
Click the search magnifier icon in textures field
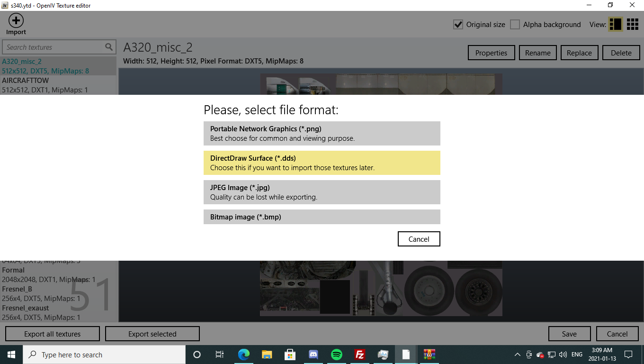pos(109,47)
